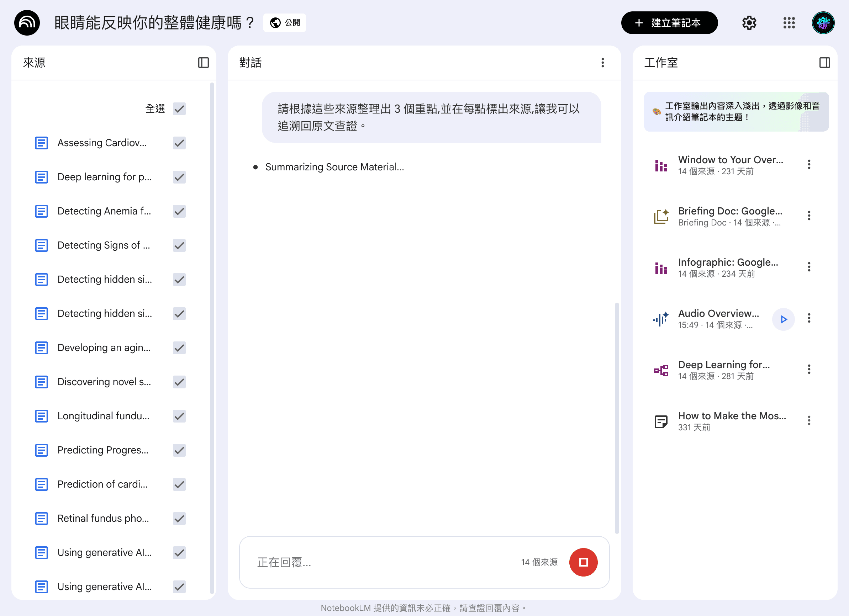Open the Google apps grid icon

point(789,23)
